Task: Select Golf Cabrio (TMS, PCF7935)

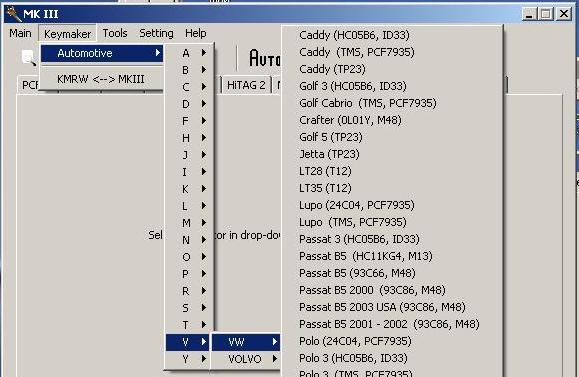Action: pyautogui.click(x=392, y=103)
